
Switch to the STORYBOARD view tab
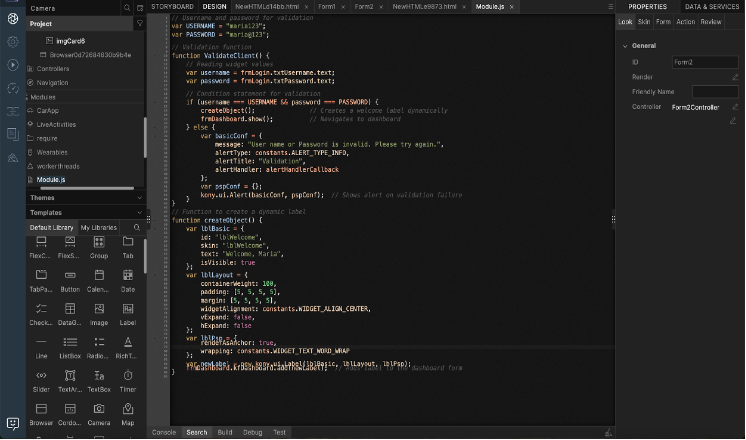coord(173,6)
